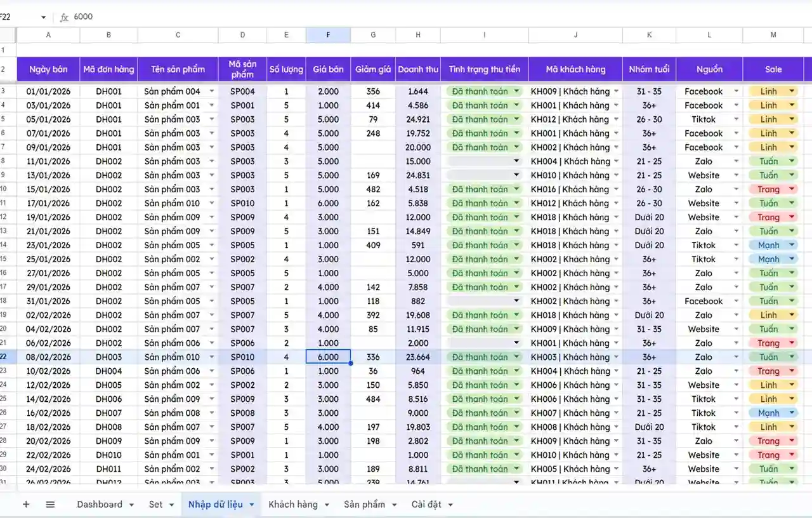Click the pink Trang chip in row 10

tap(768, 189)
